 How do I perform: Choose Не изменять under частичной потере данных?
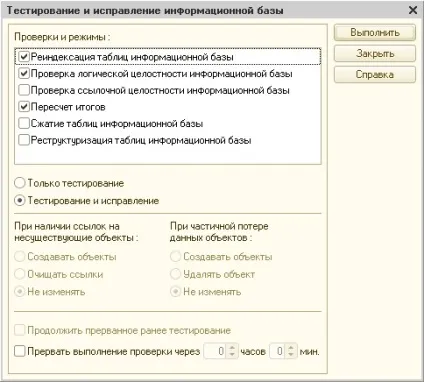(175, 292)
